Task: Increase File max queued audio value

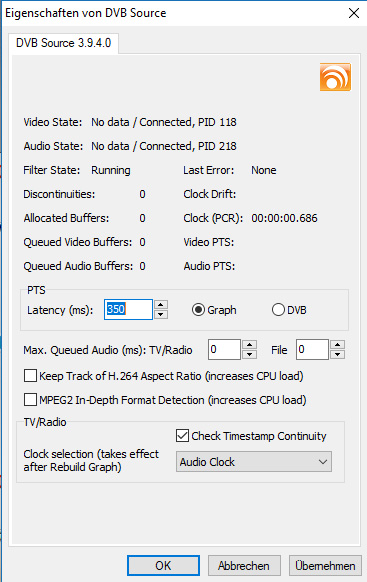Action: click(x=338, y=344)
